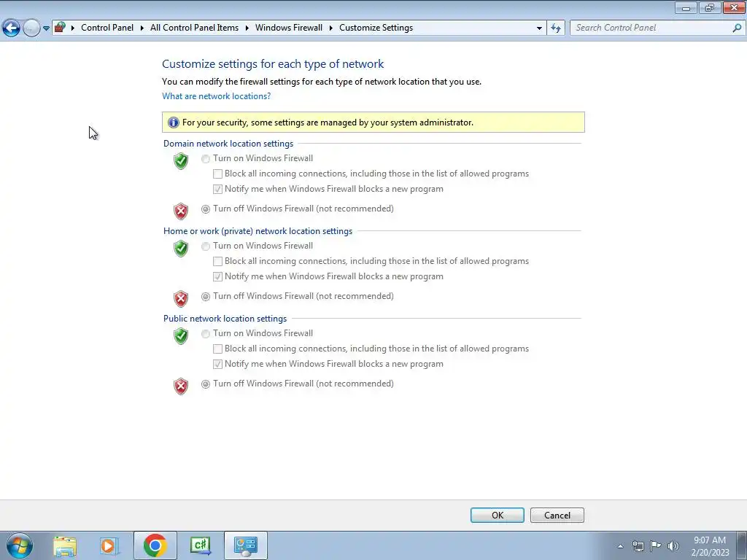The height and width of the screenshot is (560, 747).
Task: Click the OK button
Action: (x=498, y=516)
